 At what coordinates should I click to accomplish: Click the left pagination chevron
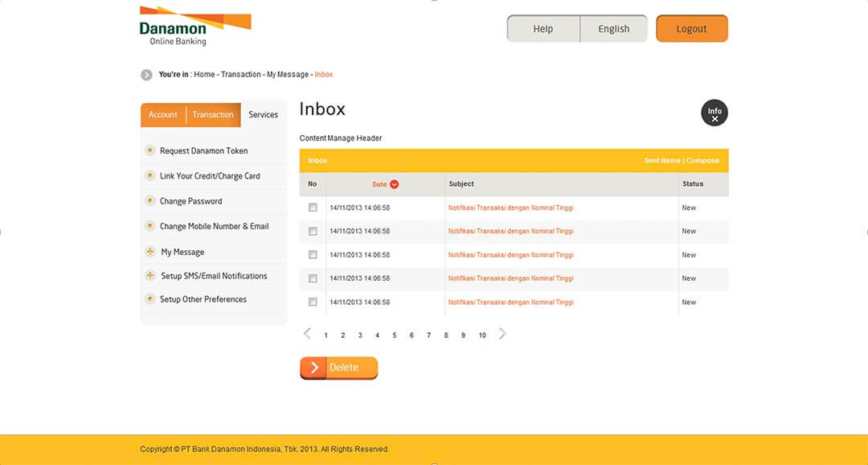coord(306,333)
